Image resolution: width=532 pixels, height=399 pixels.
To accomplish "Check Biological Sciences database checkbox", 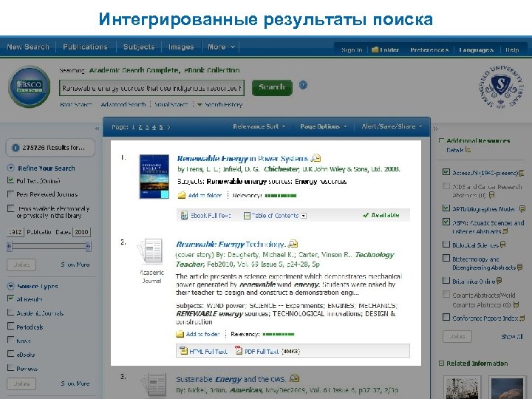I will (446, 244).
